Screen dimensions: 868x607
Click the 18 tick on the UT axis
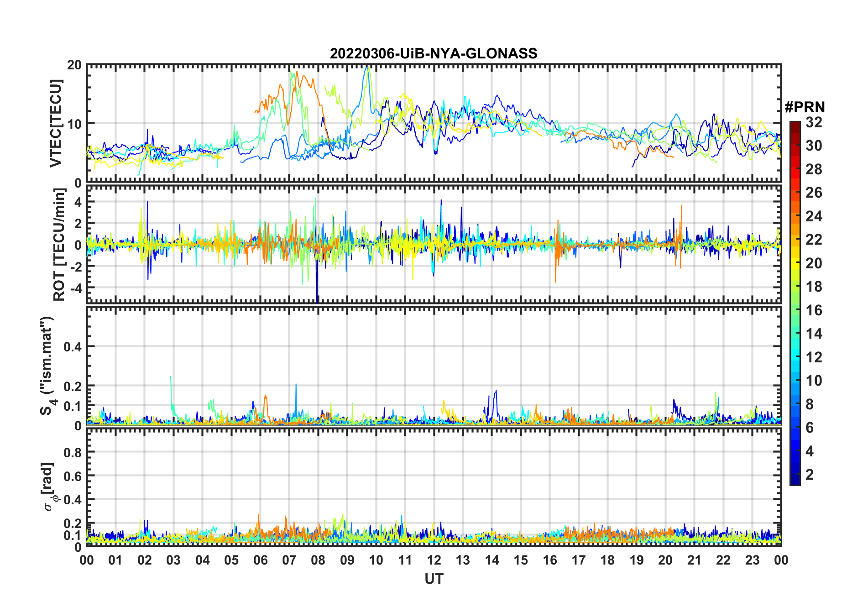coord(607,560)
